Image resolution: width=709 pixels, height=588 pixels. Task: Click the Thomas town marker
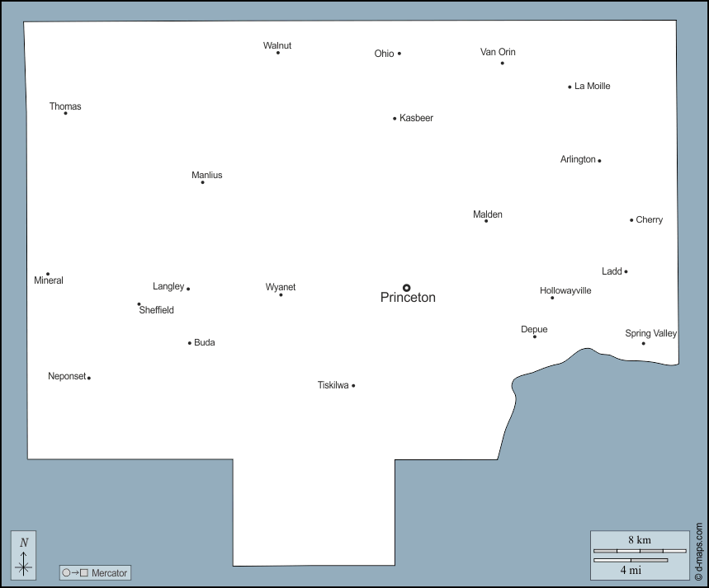click(x=65, y=113)
